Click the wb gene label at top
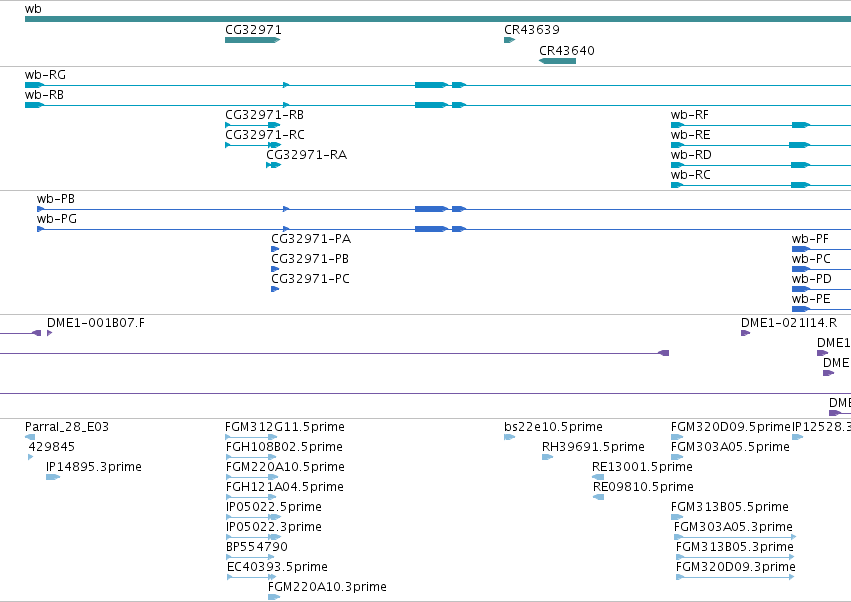 pyautogui.click(x=33, y=9)
